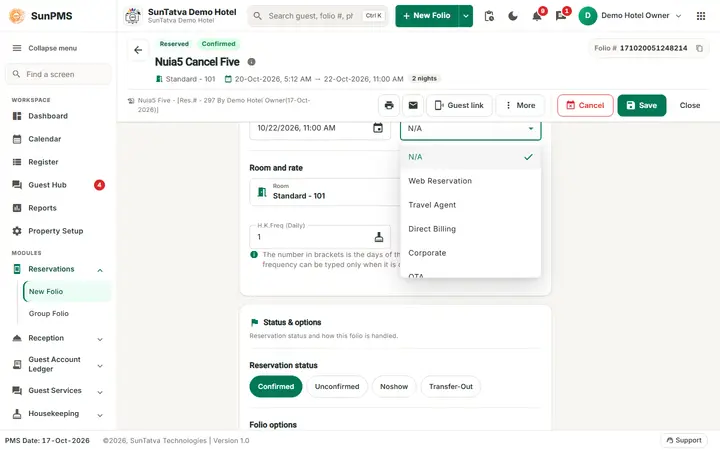Viewport: 720px width, 450px height.
Task: Send email using envelope icon
Action: pyautogui.click(x=413, y=105)
